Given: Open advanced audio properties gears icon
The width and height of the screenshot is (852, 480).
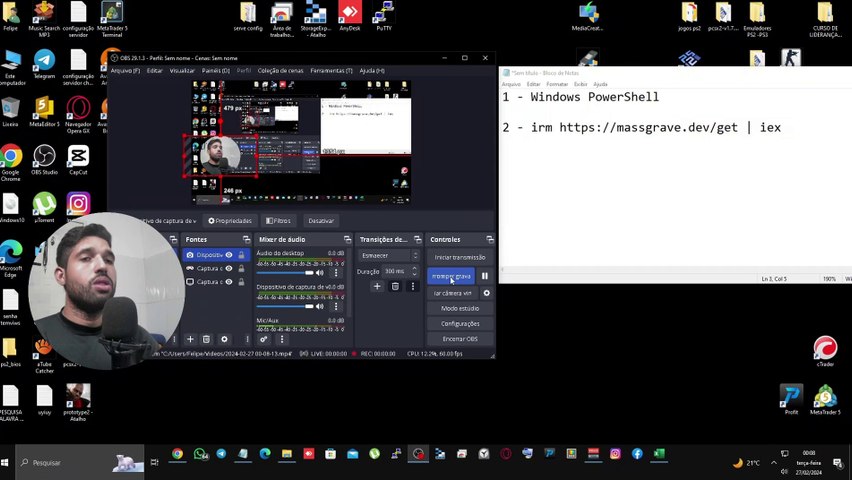Looking at the screenshot, I should click(264, 339).
